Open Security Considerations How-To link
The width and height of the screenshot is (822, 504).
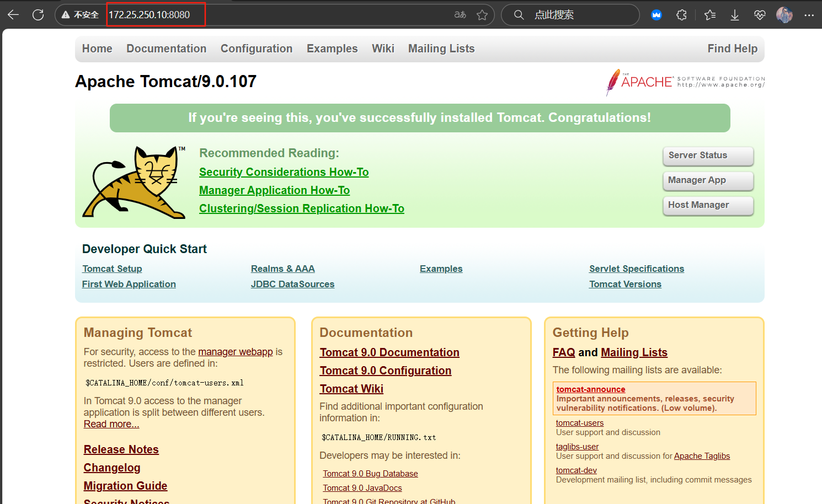click(x=284, y=172)
